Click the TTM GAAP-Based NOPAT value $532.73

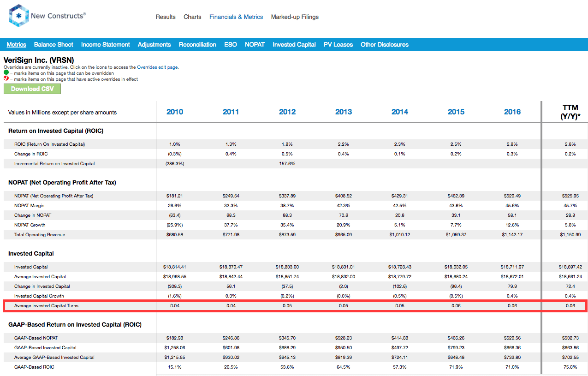tap(570, 338)
